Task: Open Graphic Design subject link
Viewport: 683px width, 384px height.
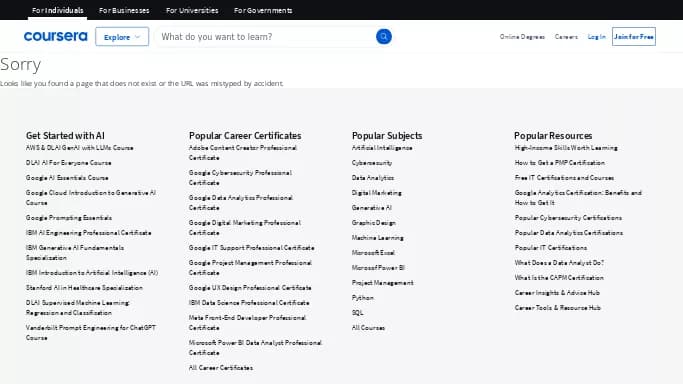Action: pyautogui.click(x=374, y=223)
